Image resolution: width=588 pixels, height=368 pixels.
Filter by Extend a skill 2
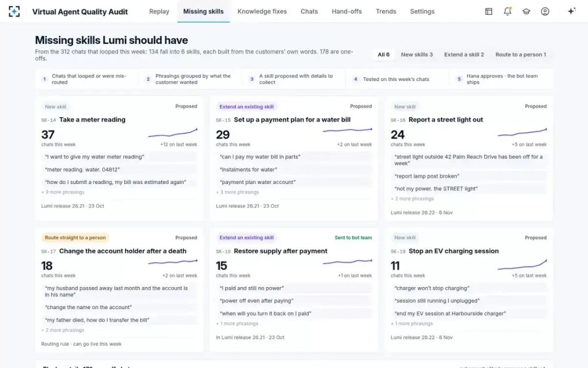point(464,54)
